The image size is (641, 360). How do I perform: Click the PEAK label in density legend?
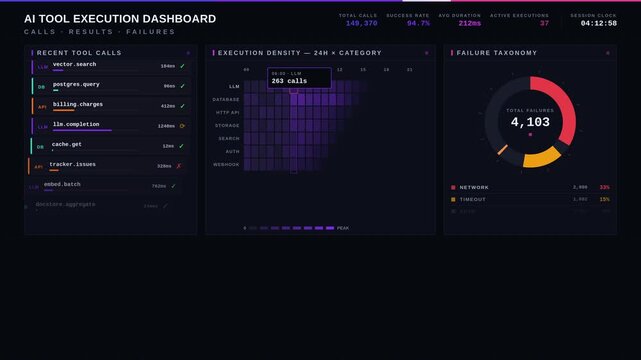[x=343, y=228]
